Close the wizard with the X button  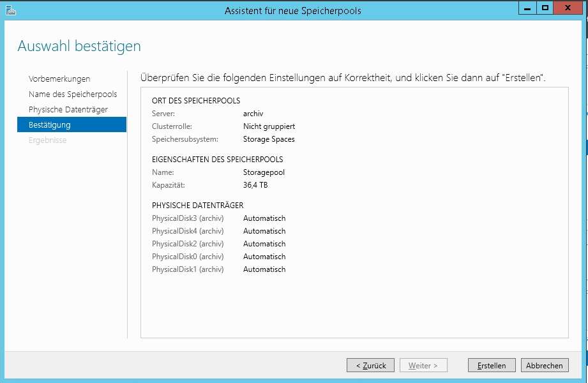[568, 8]
